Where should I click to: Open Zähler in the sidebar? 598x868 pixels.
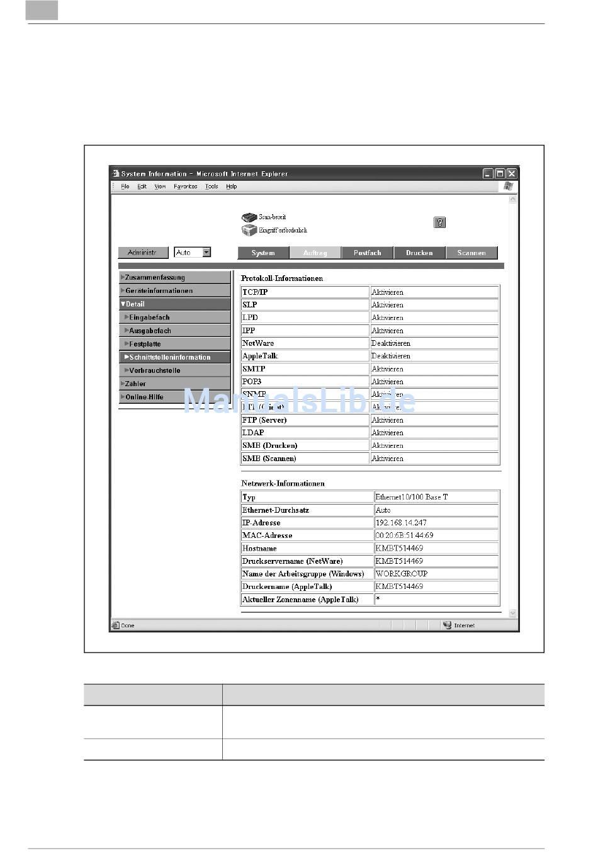175,384
